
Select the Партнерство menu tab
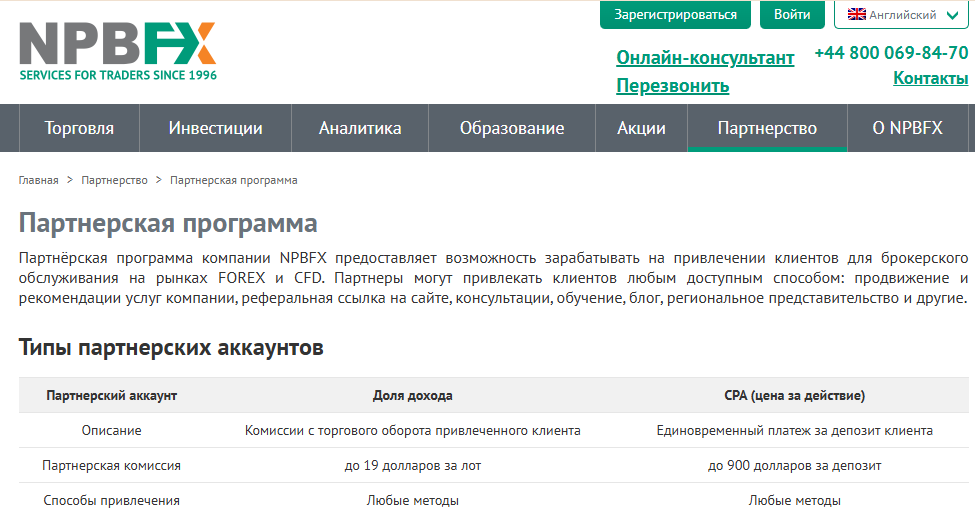coord(767,128)
